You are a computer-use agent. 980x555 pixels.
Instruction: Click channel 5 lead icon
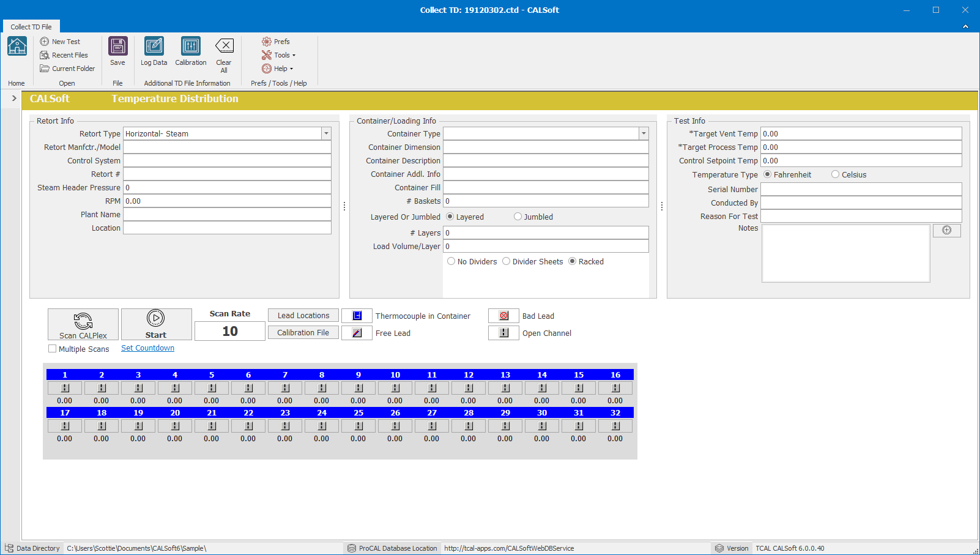212,388
